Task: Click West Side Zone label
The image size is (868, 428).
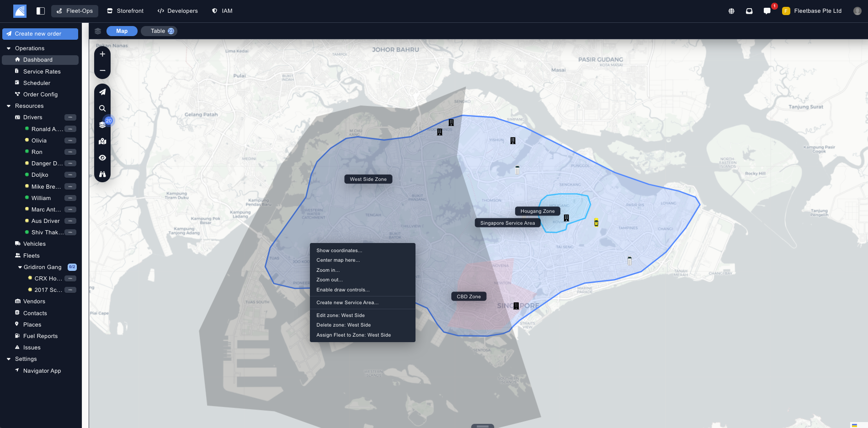Action: pyautogui.click(x=368, y=180)
